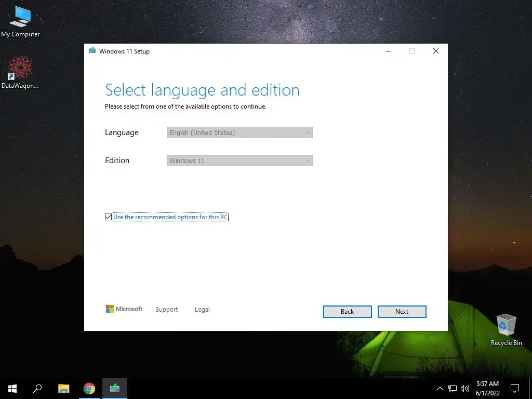Open the Edition dropdown
Image resolution: width=532 pixels, height=399 pixels.
[240, 161]
